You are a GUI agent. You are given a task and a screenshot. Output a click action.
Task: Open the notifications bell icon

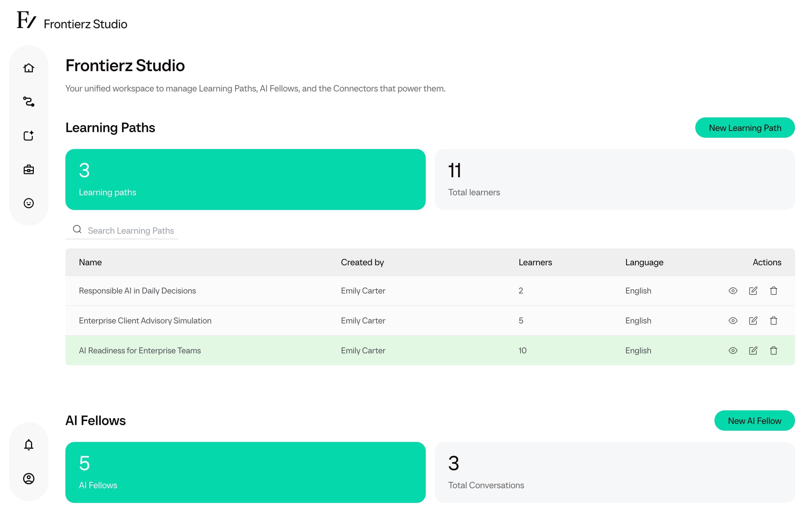coord(28,444)
